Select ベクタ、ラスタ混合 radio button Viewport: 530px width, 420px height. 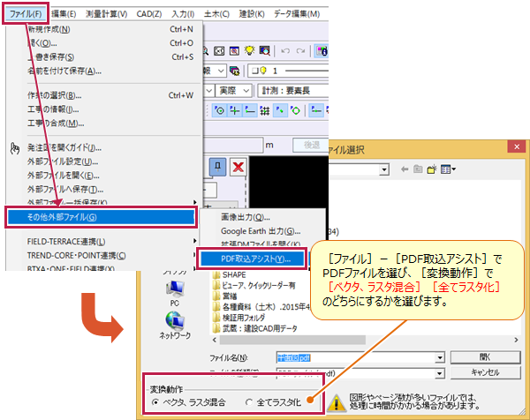click(x=155, y=402)
